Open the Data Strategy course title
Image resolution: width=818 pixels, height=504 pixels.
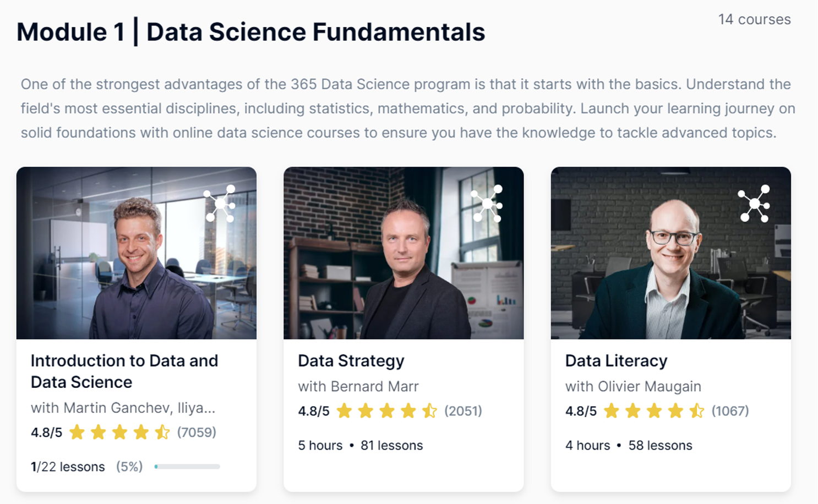[x=351, y=361]
